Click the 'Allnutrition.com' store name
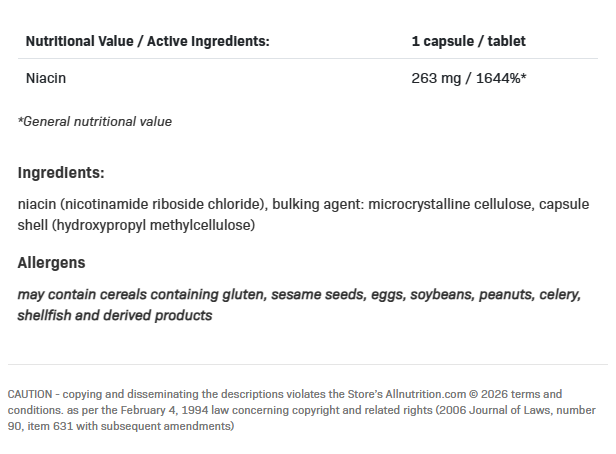This screenshot has height=454, width=616. coord(417,394)
